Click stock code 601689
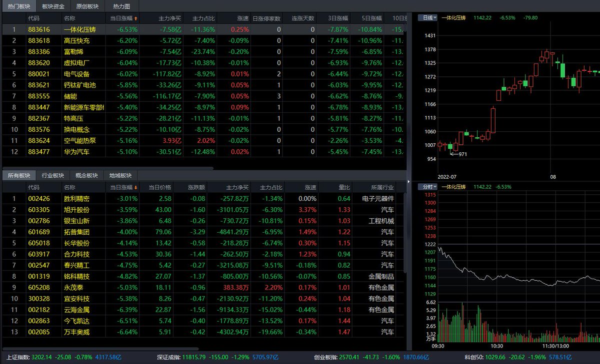Image resolution: width=600 pixels, height=364 pixels. 38,232
